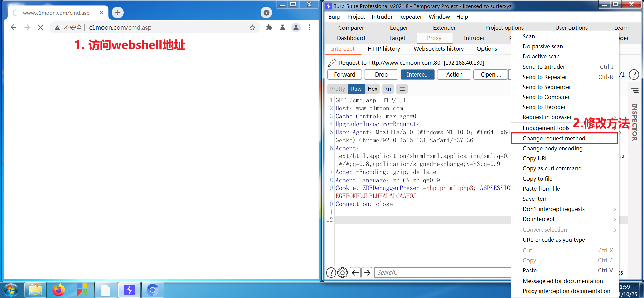
Task: Open the HTTP history tab
Action: (x=384, y=49)
